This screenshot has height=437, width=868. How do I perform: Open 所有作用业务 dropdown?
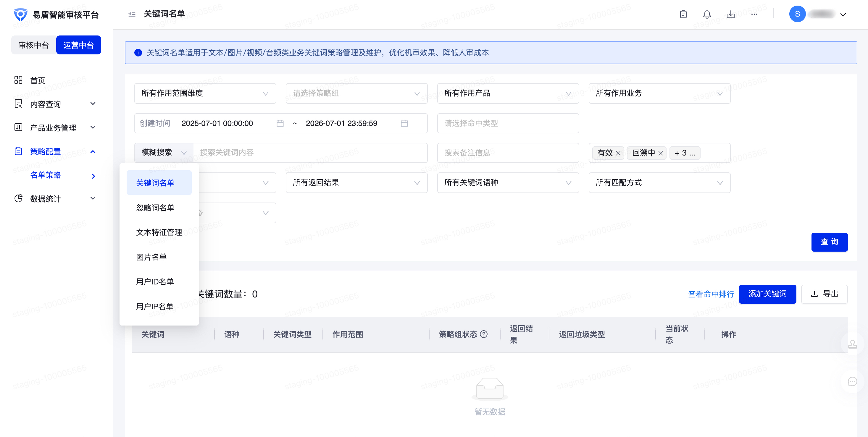click(x=659, y=93)
